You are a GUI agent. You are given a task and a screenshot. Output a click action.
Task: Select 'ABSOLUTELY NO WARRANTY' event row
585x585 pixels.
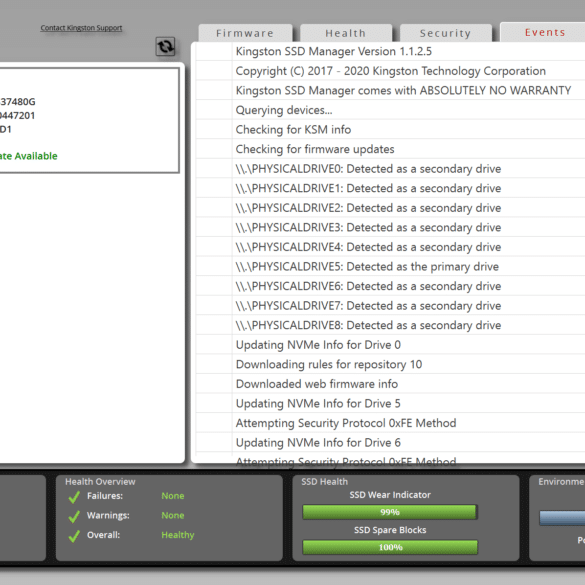pos(390,90)
